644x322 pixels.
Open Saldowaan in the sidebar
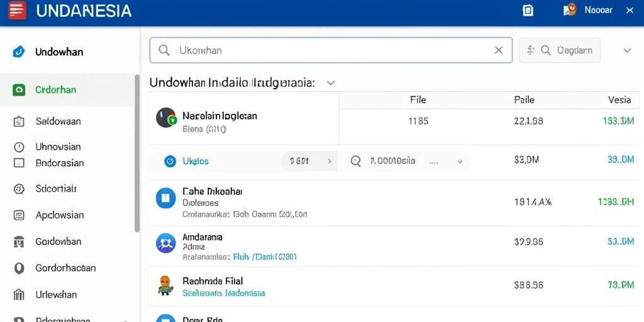coord(58,121)
